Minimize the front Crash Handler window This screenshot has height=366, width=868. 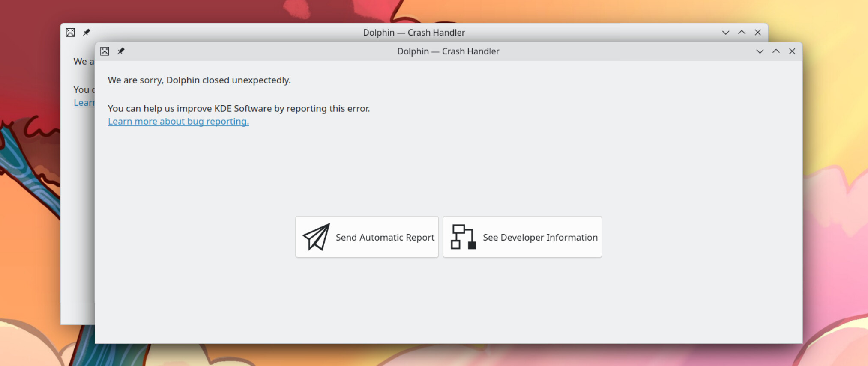[x=760, y=51]
